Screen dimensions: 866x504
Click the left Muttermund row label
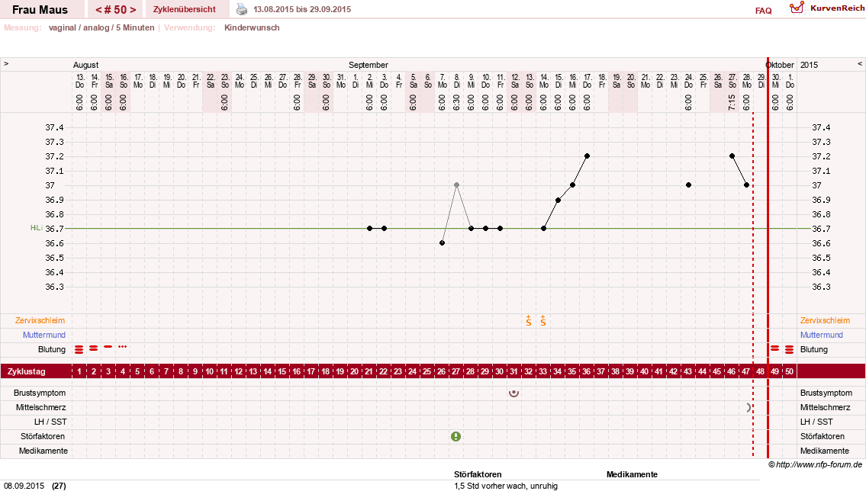coord(44,335)
